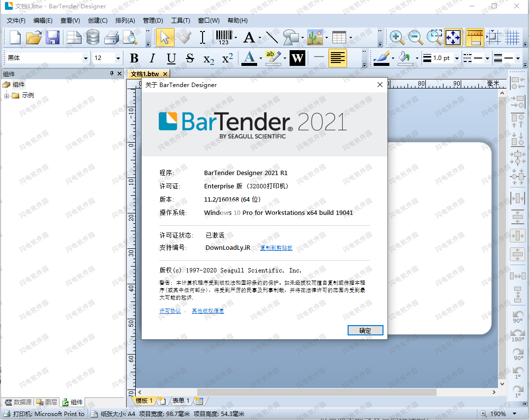
Task: Open the 帮助(H) menu
Action: [x=237, y=21]
